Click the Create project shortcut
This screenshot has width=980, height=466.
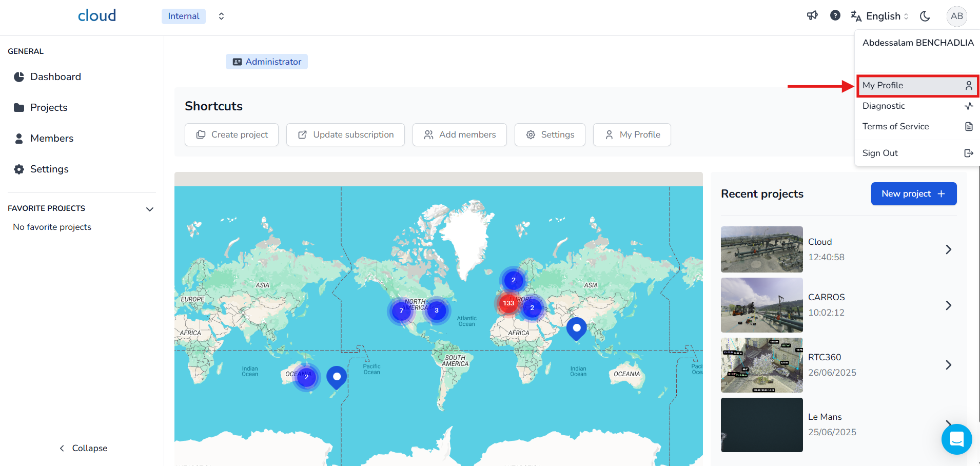[231, 134]
